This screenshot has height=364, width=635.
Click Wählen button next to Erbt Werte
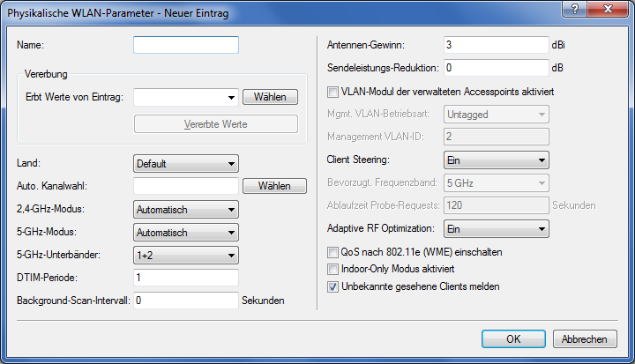click(x=270, y=97)
